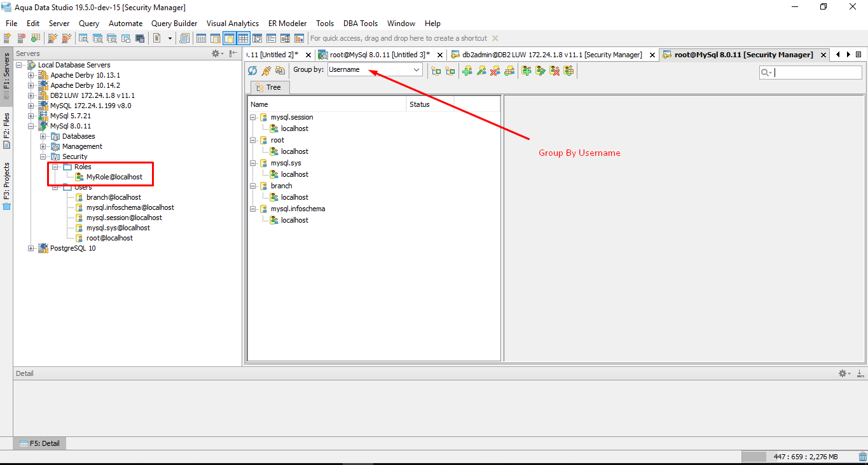This screenshot has height=465, width=868.
Task: Open the DBA Tools menu
Action: [x=361, y=24]
